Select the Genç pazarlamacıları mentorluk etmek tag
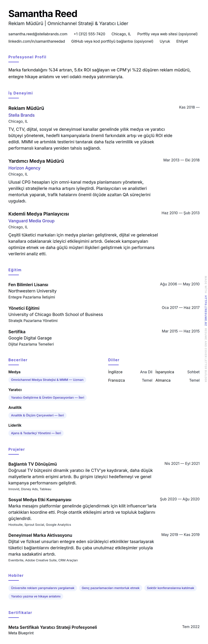Viewport: 208px width, 644px height. point(111,588)
